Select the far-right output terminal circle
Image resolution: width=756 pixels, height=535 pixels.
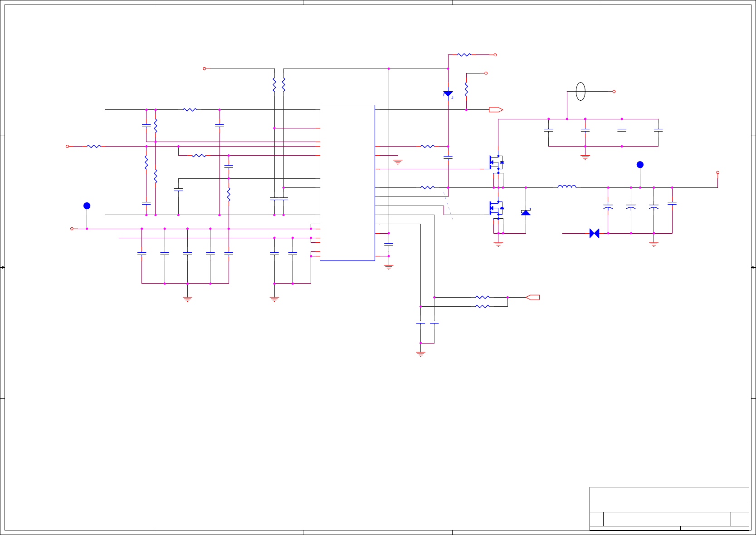[717, 172]
